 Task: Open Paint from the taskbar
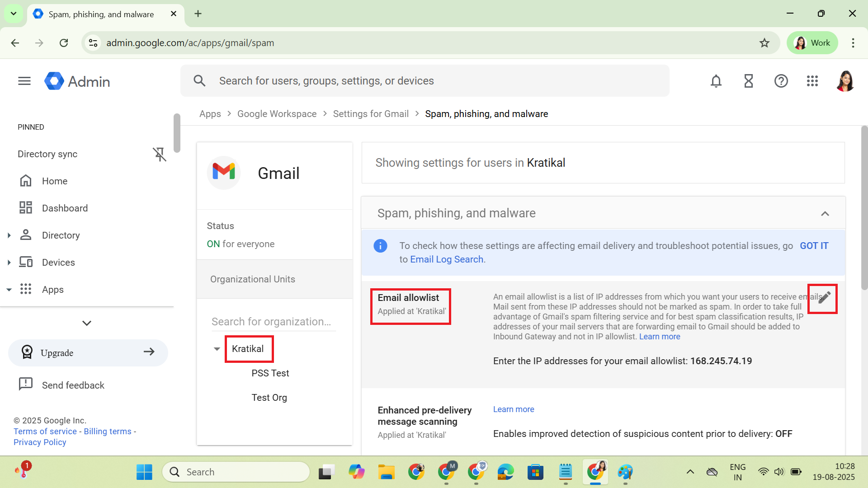pyautogui.click(x=625, y=472)
